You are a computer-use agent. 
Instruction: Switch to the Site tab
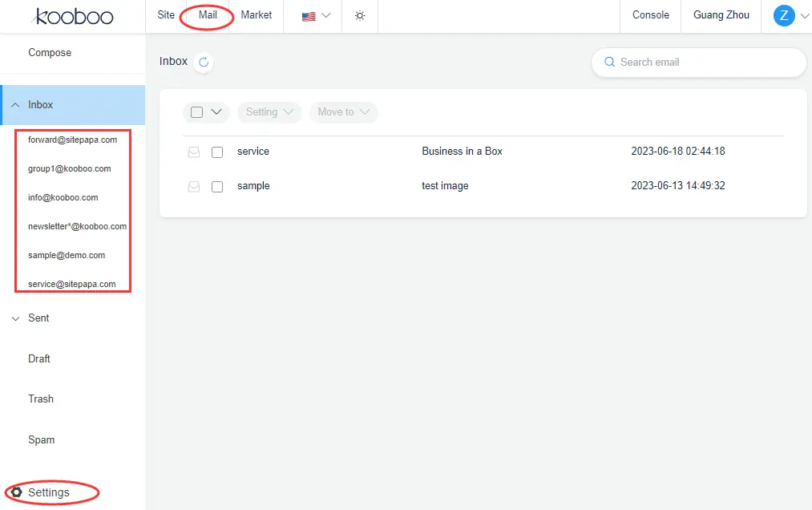tap(166, 15)
